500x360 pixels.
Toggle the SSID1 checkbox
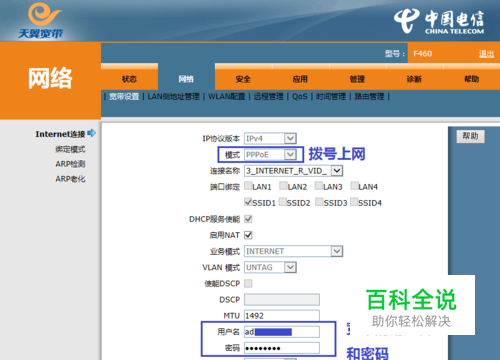coord(248,202)
